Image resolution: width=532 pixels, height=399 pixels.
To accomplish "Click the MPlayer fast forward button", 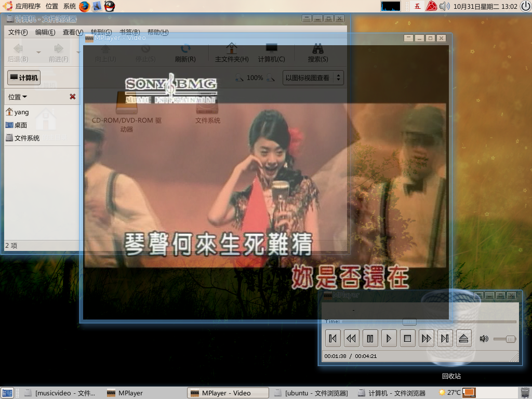I will pyautogui.click(x=426, y=338).
